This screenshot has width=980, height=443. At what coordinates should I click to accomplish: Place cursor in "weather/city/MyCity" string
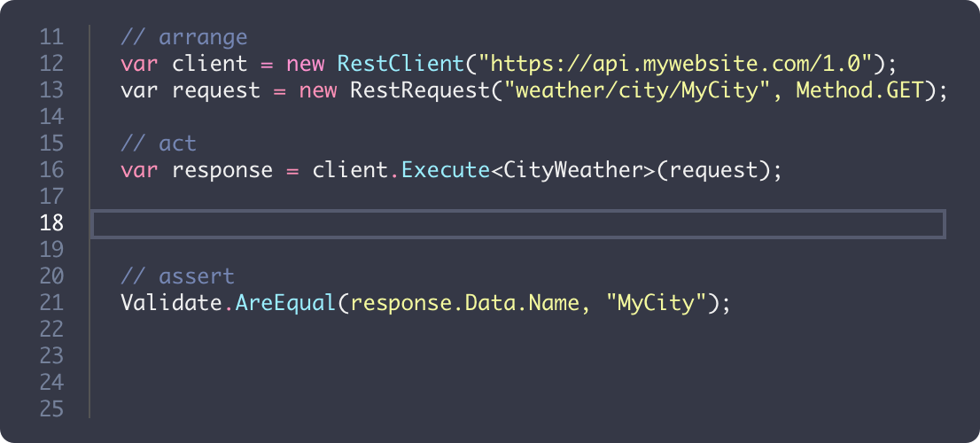[636, 90]
